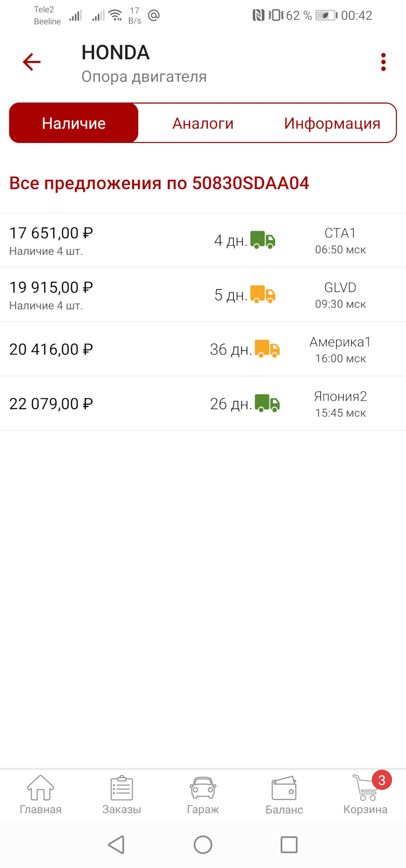Switch to the Наличие tab
Screen dimensions: 406x868
point(74,123)
